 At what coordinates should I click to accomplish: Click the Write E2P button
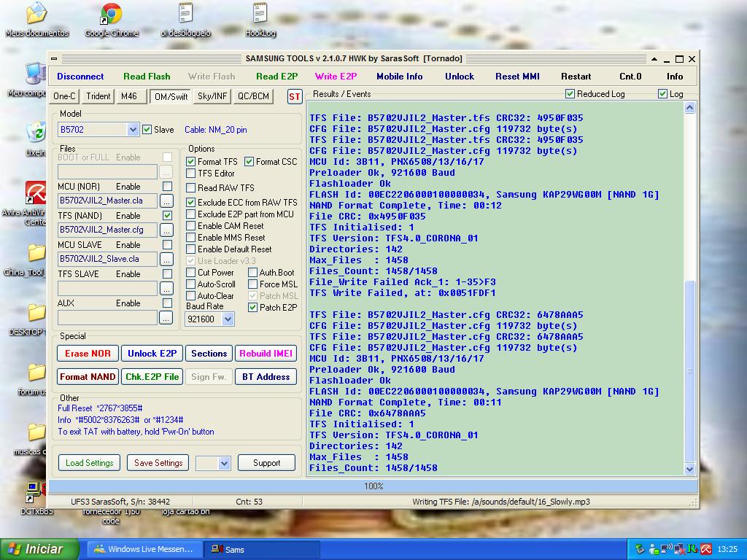pyautogui.click(x=336, y=76)
